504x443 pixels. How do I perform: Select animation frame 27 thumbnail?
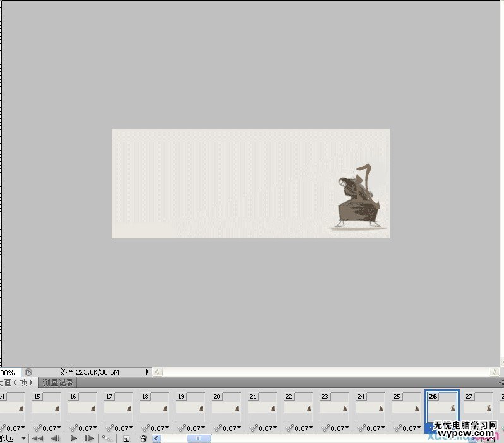478,407
